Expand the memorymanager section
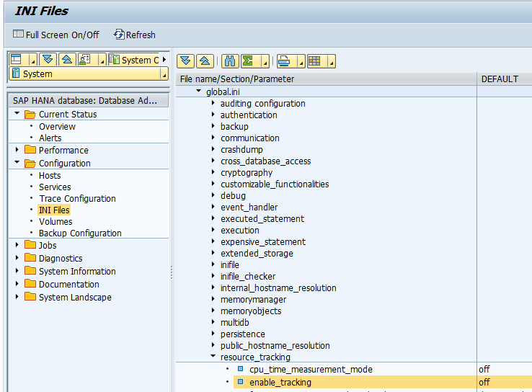This screenshot has height=392, width=532. (x=213, y=299)
